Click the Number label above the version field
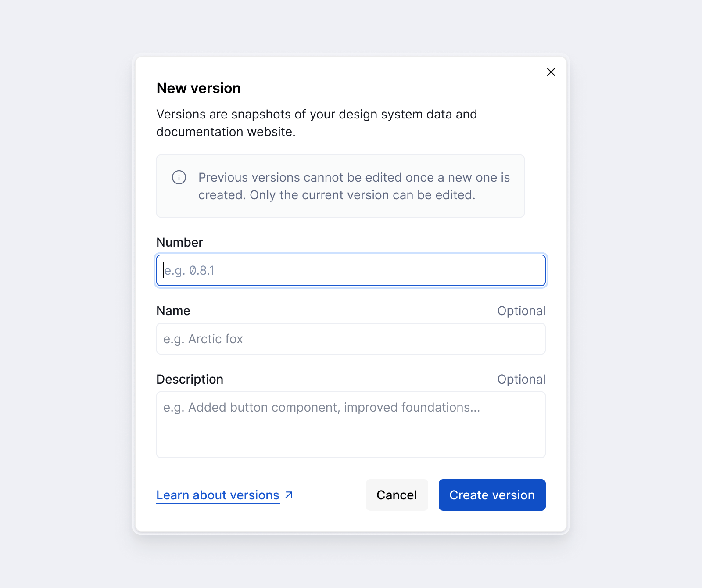This screenshot has width=702, height=588. tap(179, 242)
